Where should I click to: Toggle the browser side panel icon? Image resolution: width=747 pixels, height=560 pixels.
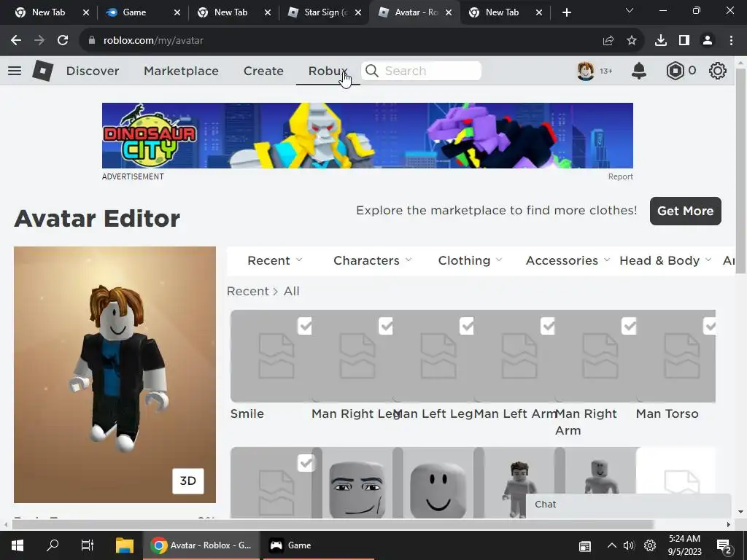[x=684, y=41]
